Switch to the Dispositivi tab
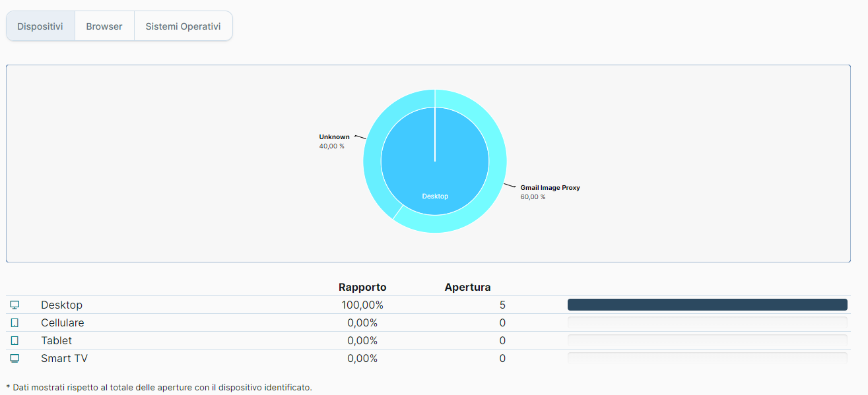This screenshot has width=868, height=395. (40, 26)
